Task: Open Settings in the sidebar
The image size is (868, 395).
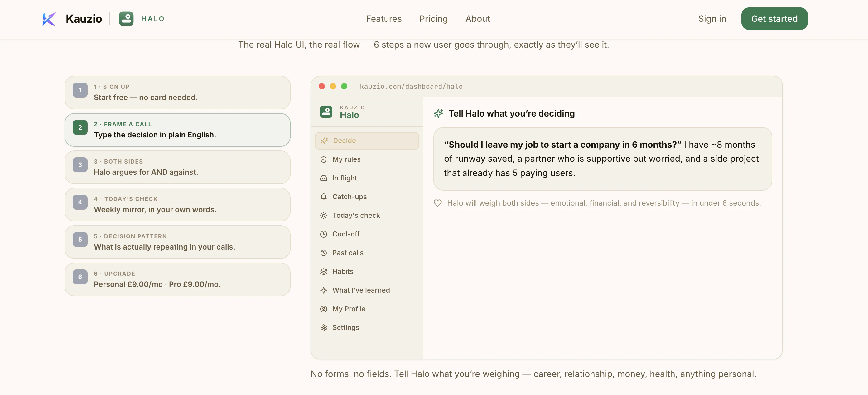Action: 367,328
